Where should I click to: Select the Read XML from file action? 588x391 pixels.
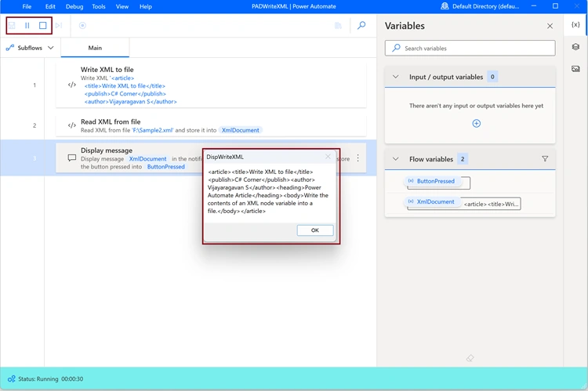click(211, 125)
